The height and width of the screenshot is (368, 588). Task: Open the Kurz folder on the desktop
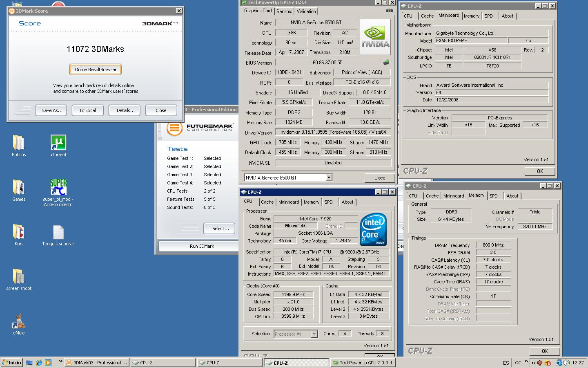18,235
